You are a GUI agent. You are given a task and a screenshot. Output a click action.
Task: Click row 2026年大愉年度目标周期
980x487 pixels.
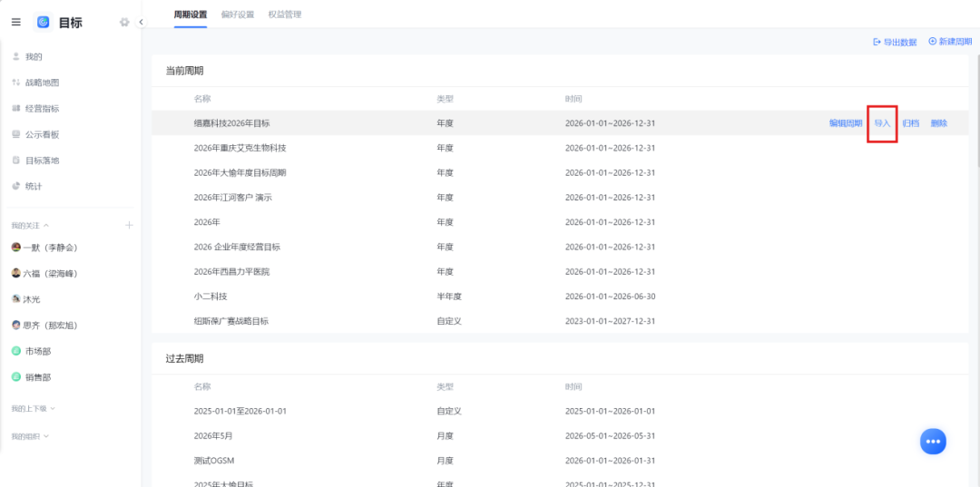(560, 172)
